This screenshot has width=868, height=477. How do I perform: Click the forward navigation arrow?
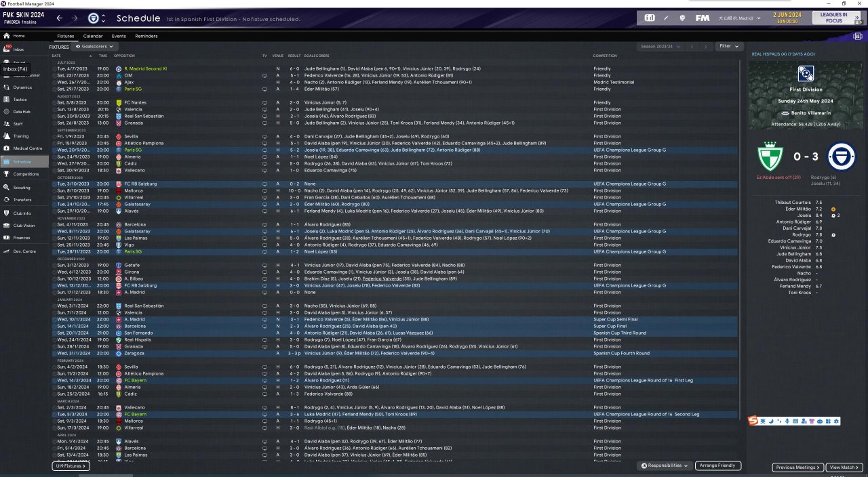(x=75, y=18)
